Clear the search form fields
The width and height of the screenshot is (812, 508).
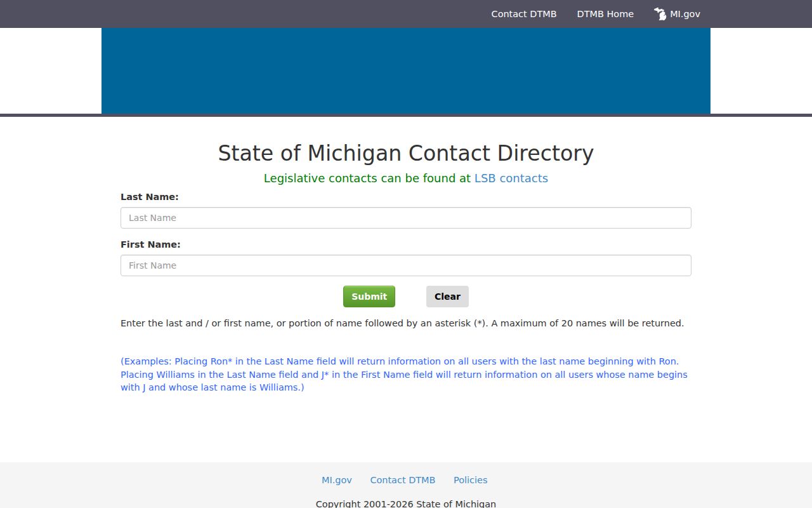(x=447, y=297)
